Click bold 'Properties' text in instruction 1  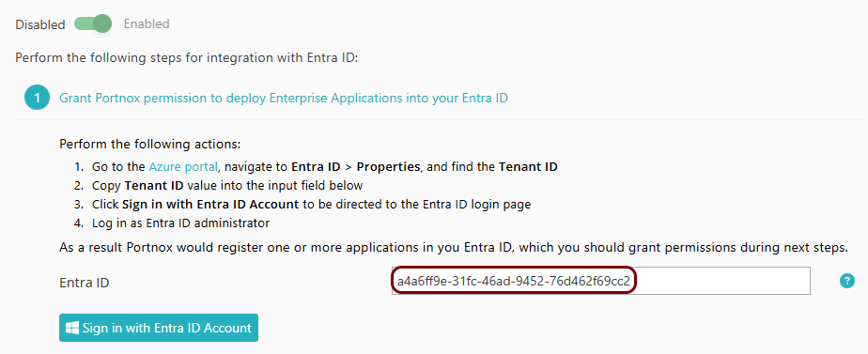(x=388, y=166)
